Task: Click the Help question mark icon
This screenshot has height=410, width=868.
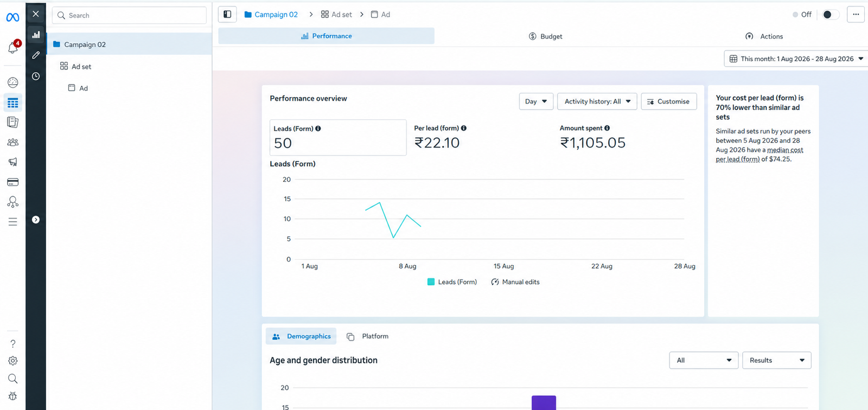Action: pos(13,344)
